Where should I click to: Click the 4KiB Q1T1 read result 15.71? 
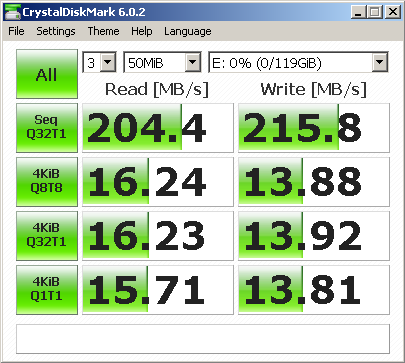158,290
